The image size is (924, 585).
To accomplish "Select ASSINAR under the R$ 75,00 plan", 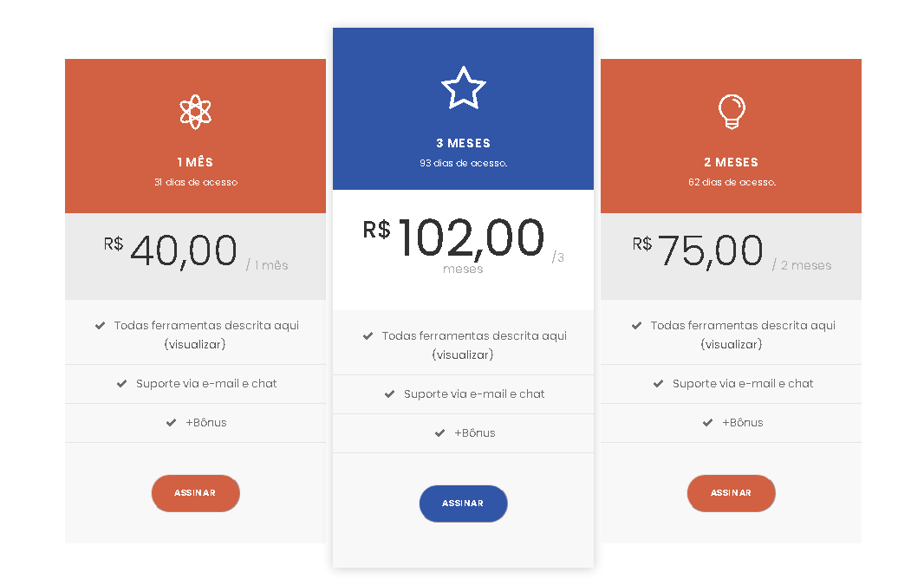I will point(732,493).
